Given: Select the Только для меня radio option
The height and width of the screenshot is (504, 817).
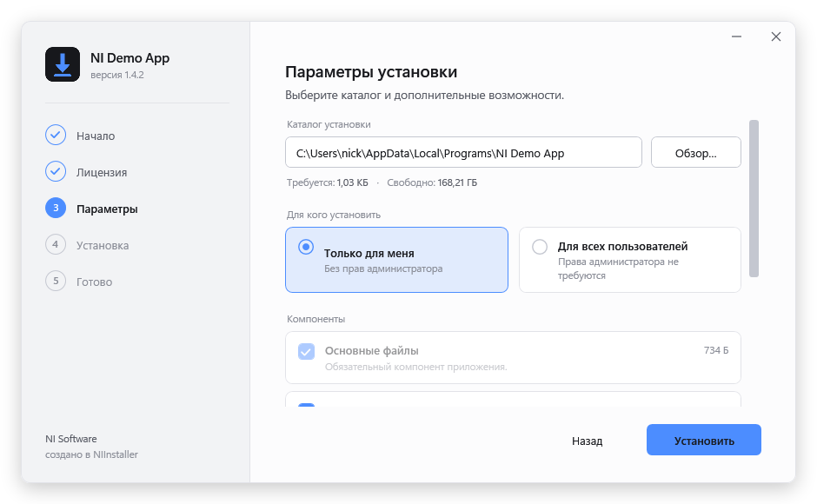Looking at the screenshot, I should [x=396, y=260].
